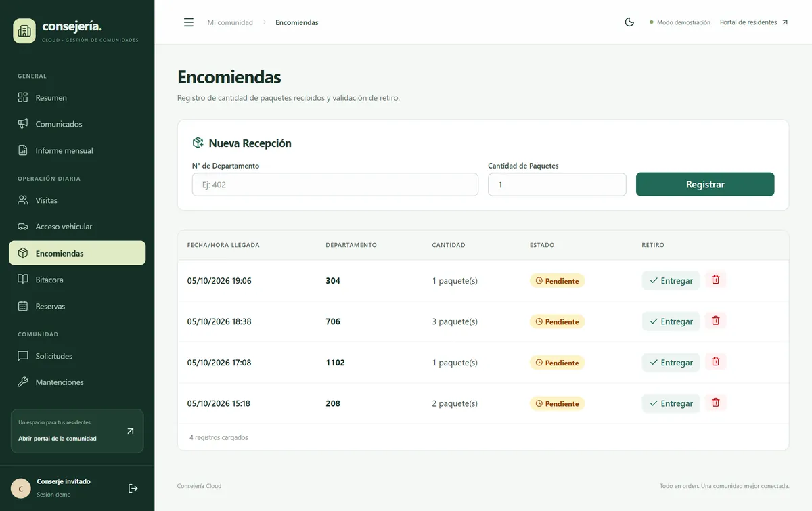Click Entregar for departamento 1102

tap(671, 363)
